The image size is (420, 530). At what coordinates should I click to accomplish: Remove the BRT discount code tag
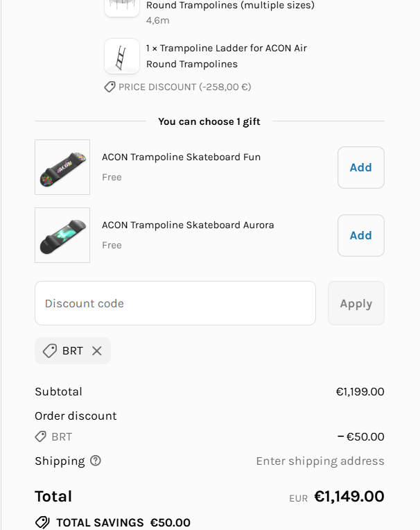(x=97, y=351)
